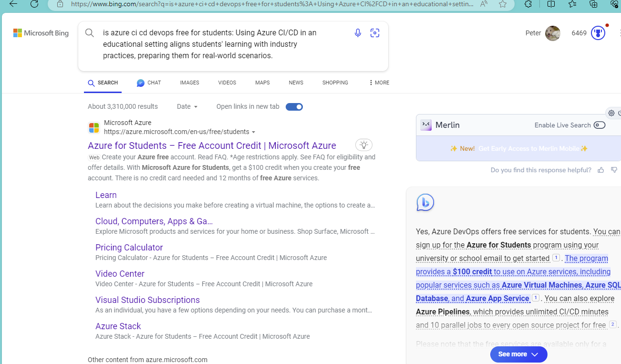Screen dimensions: 621x364
Task: Toggle Open links in new tab switch
Action: (294, 107)
